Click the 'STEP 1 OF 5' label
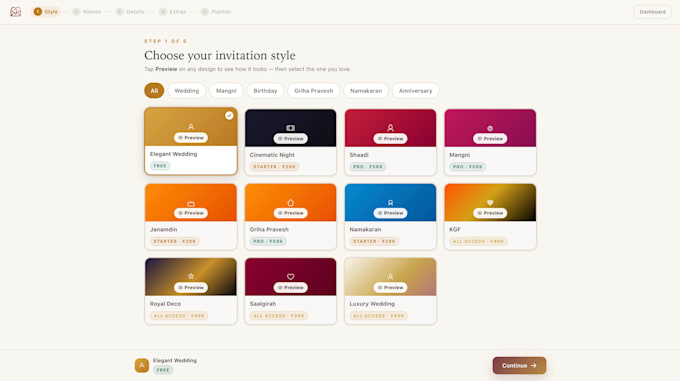Screen dimensions: 680x381 [165, 41]
